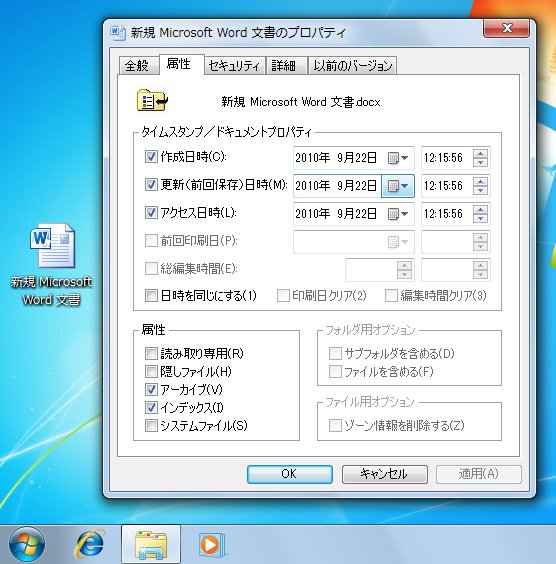Decrease the 作成日時 time with down arrow

(480, 163)
